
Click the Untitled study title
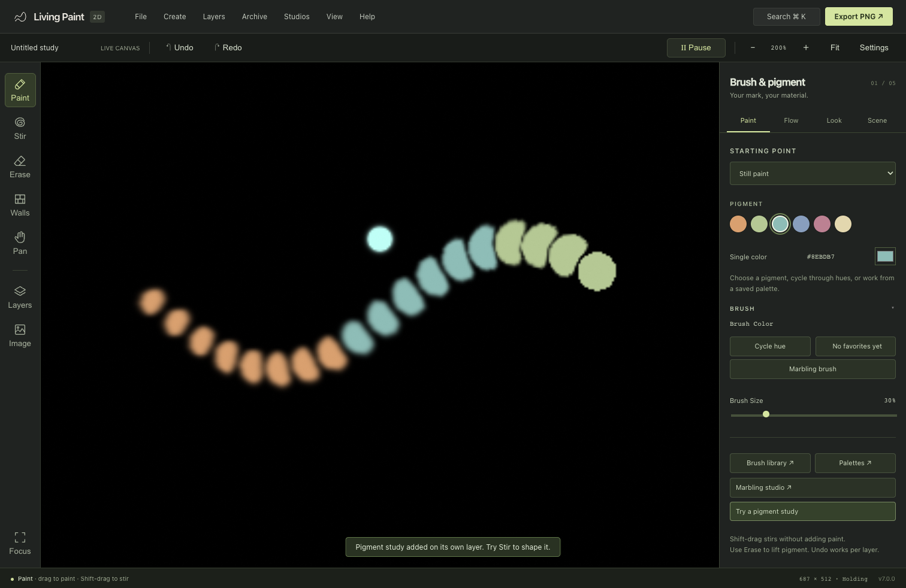click(x=35, y=48)
